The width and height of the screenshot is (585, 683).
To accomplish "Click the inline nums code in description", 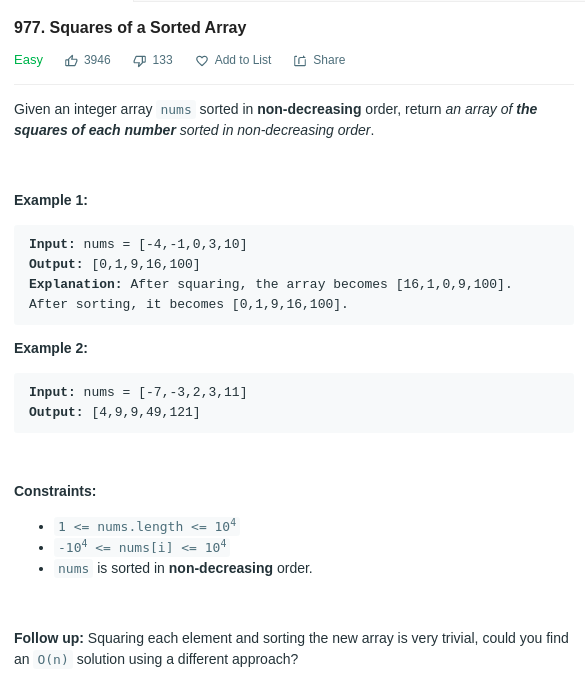I will [176, 109].
